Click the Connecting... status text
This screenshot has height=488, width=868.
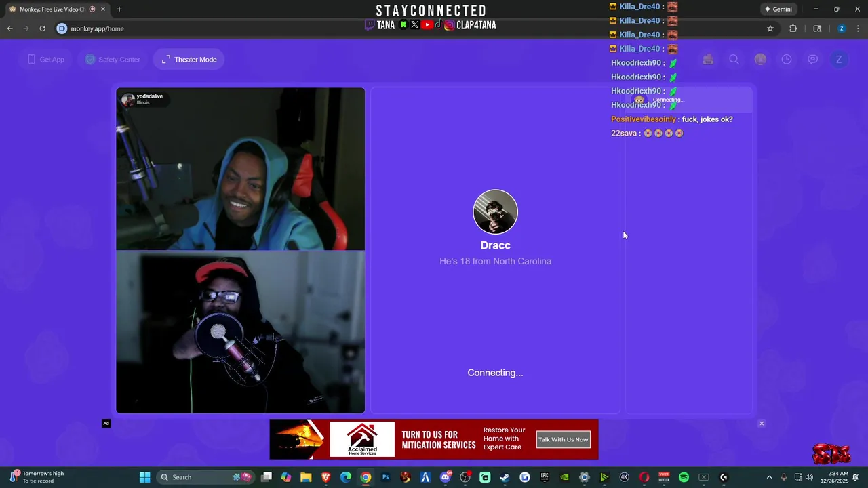pyautogui.click(x=495, y=373)
